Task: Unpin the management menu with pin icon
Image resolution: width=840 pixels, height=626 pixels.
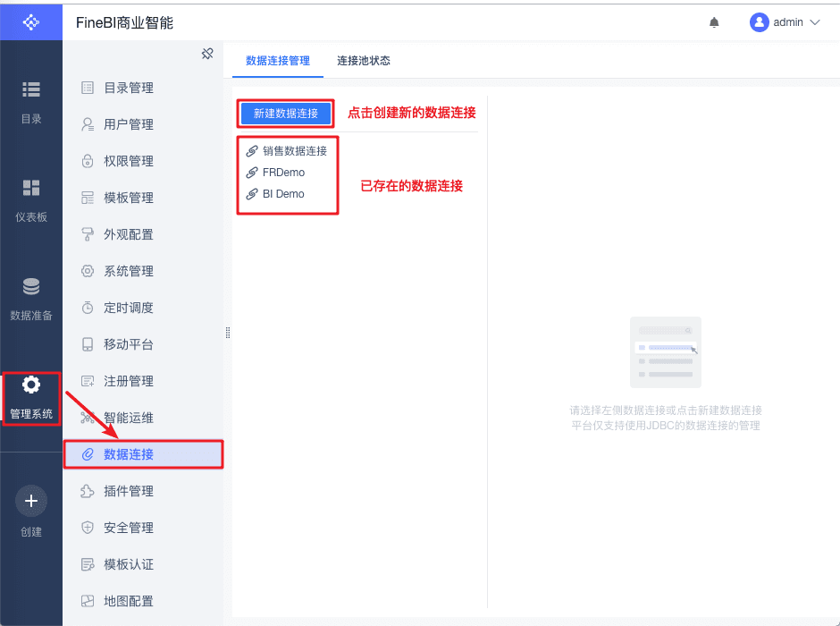Action: pos(207,54)
